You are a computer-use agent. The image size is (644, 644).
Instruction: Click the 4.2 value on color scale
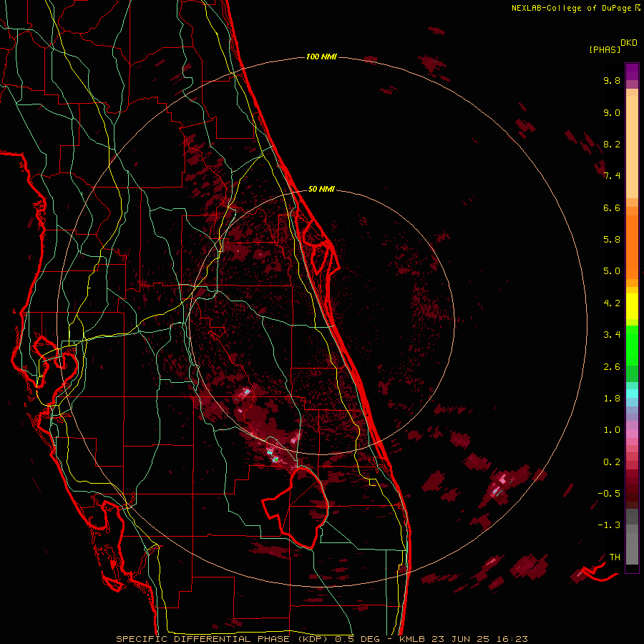(x=612, y=303)
